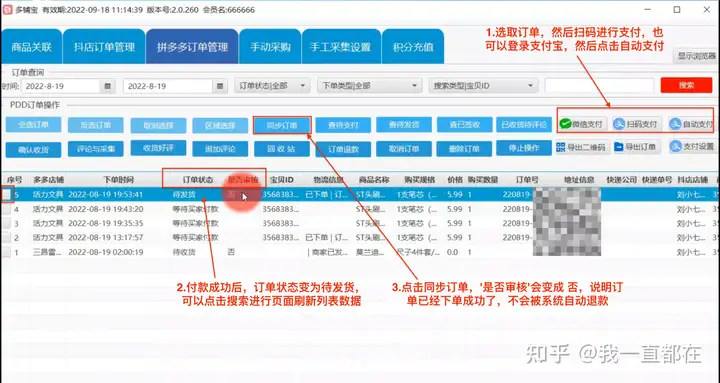Tick checkbox of order row 3
Image resolution: width=720 pixels, height=383 pixels.
click(x=6, y=223)
